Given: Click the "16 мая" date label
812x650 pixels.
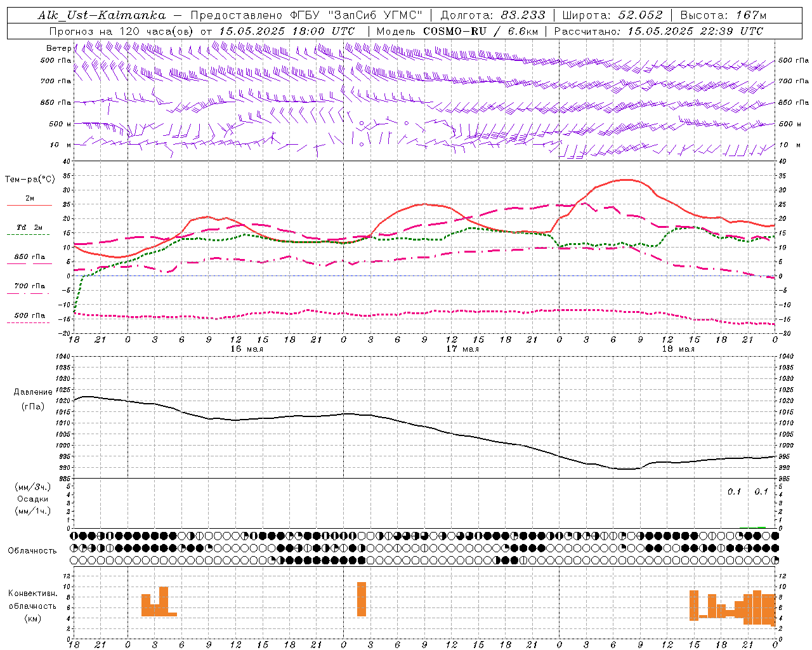Looking at the screenshot, I should click(x=247, y=349).
